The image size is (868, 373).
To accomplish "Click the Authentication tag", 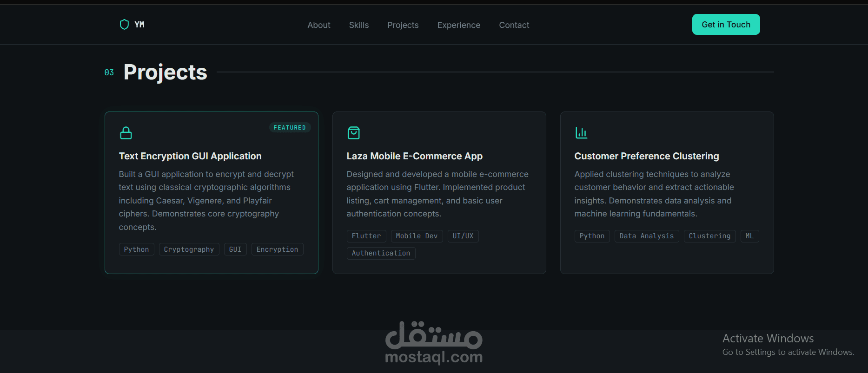I will (381, 253).
